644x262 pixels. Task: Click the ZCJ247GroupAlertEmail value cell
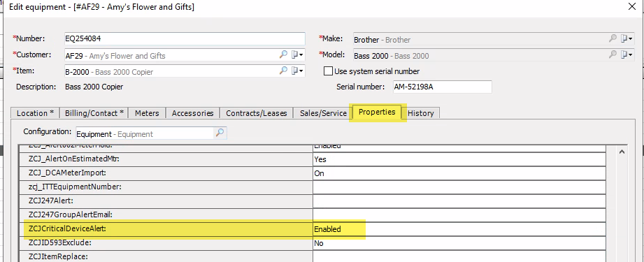click(x=459, y=214)
